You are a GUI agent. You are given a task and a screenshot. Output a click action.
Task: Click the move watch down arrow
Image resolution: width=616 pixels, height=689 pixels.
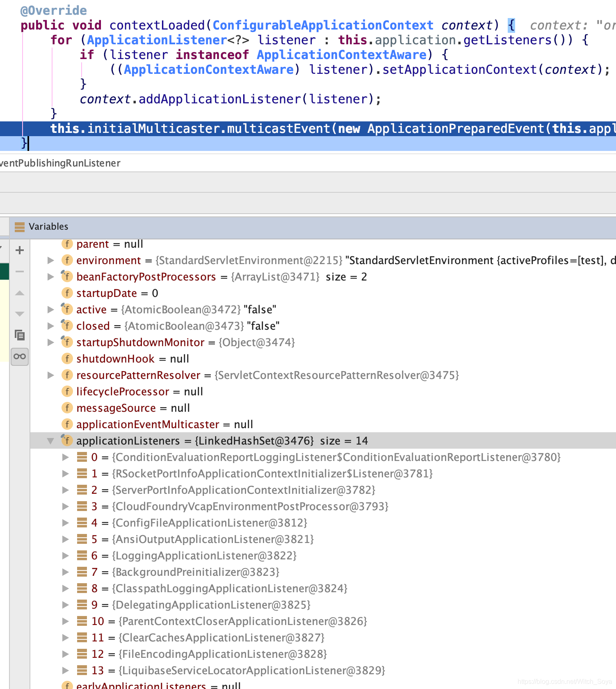click(x=19, y=314)
